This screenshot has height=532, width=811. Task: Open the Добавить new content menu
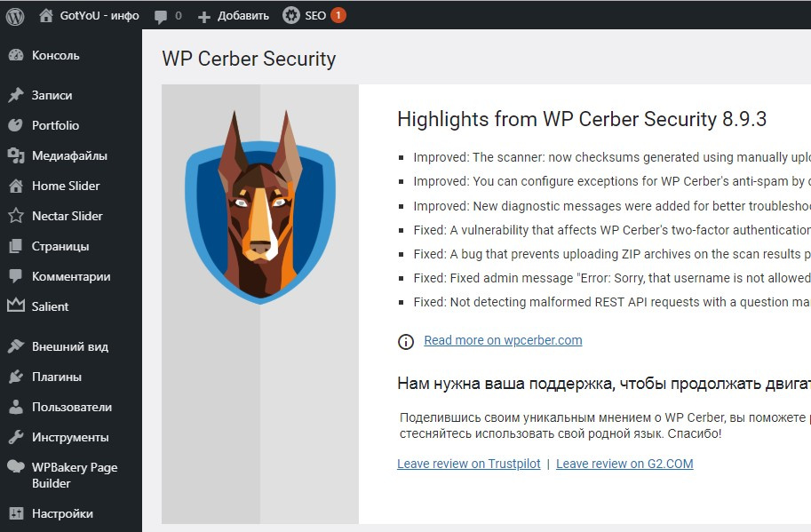(x=234, y=16)
